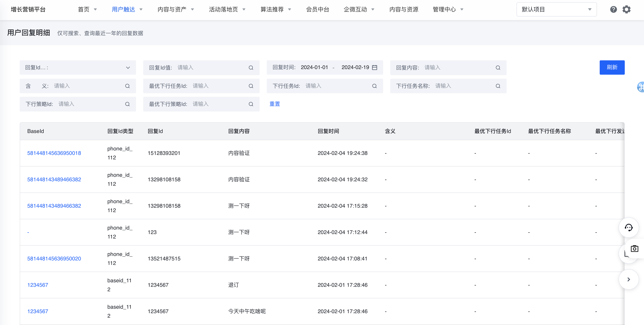Click the 回复内容 column header

(239, 131)
